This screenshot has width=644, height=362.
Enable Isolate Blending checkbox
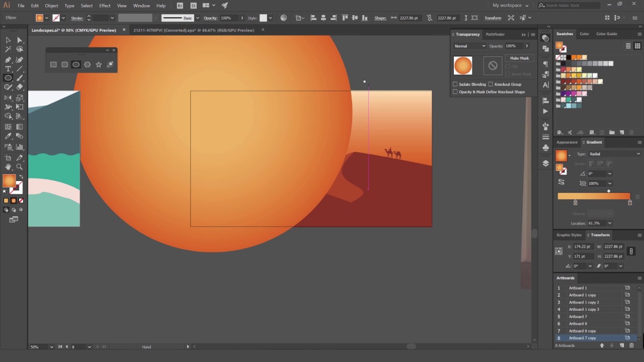pyautogui.click(x=455, y=84)
